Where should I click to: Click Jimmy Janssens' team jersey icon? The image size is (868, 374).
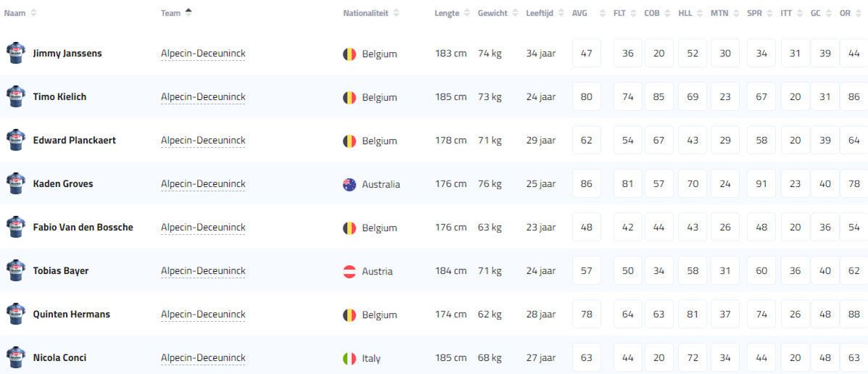pos(15,54)
